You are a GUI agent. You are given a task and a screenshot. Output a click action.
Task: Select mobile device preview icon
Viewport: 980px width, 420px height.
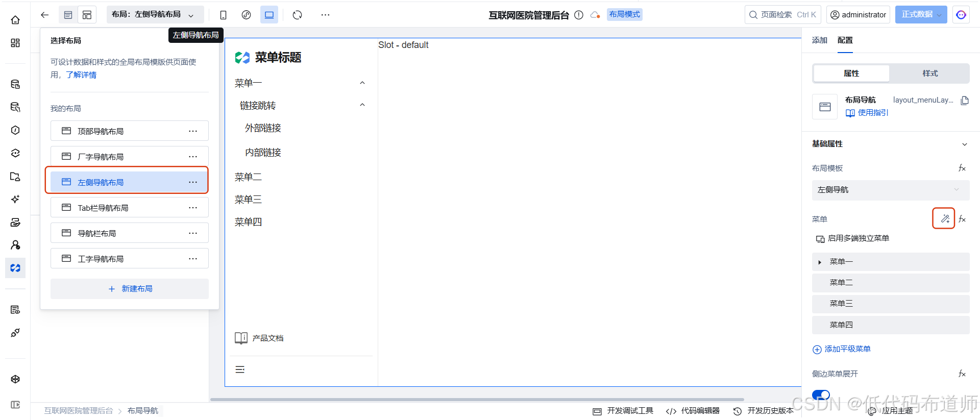point(223,15)
